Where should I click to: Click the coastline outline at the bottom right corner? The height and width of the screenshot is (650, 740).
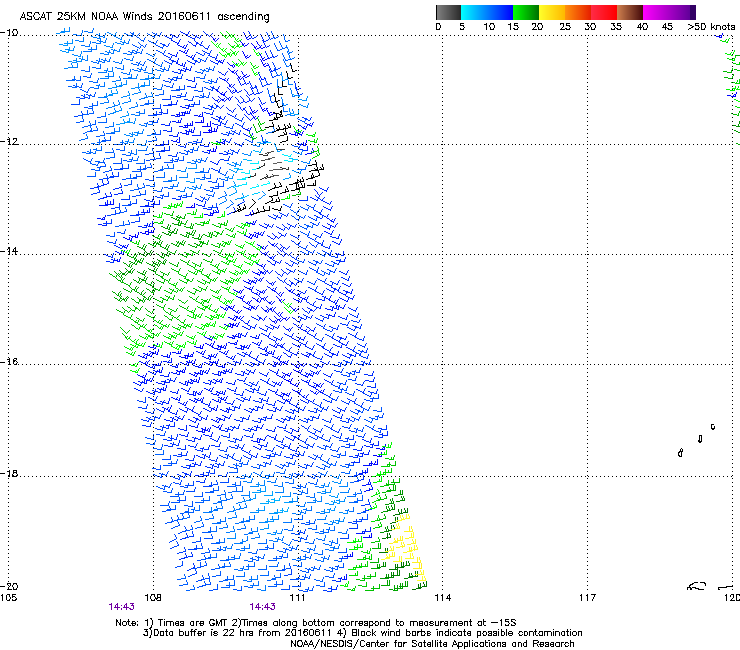pyautogui.click(x=710, y=586)
